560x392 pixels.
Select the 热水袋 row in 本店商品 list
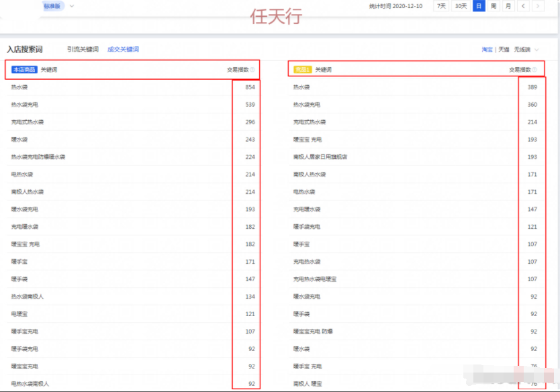point(132,87)
